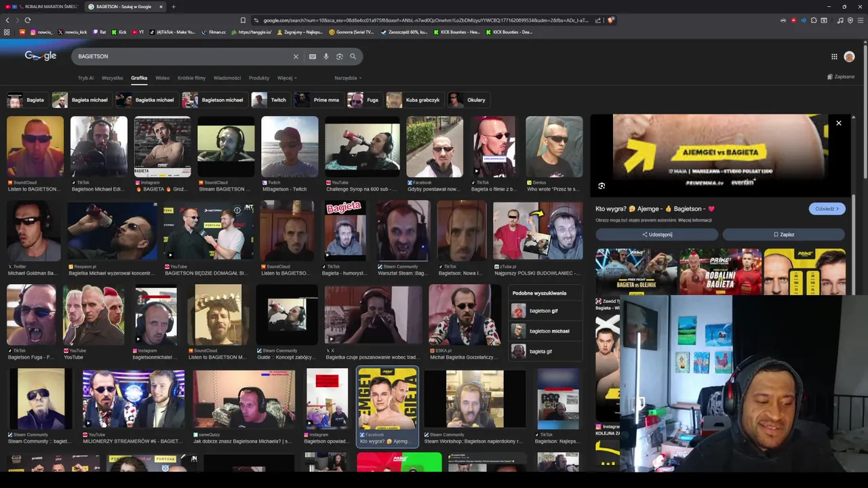
Task: Click the Więcej informacji link
Action: point(694,220)
